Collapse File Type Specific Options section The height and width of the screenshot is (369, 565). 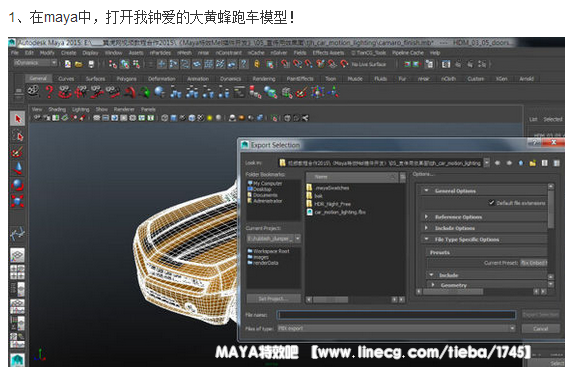point(427,239)
